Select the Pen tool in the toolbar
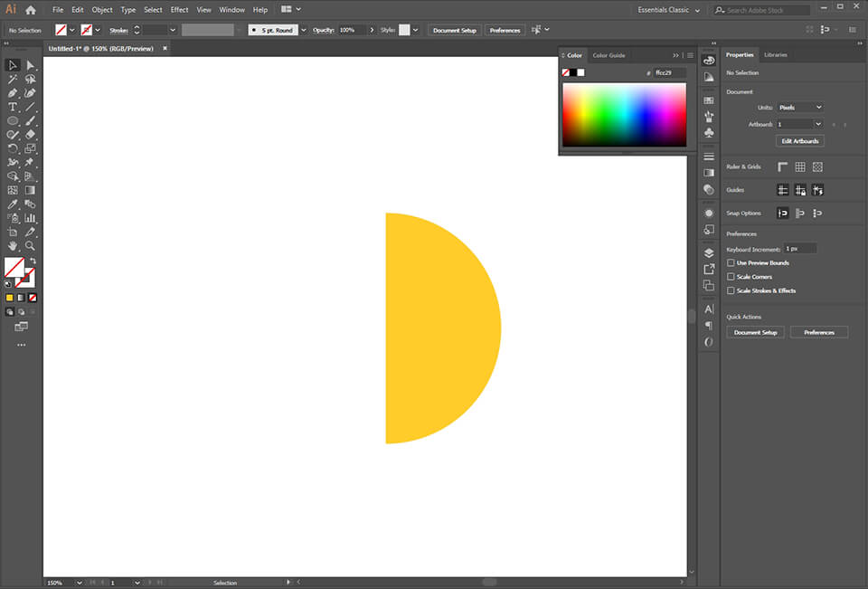Viewport: 868px width, 589px height. (13, 93)
